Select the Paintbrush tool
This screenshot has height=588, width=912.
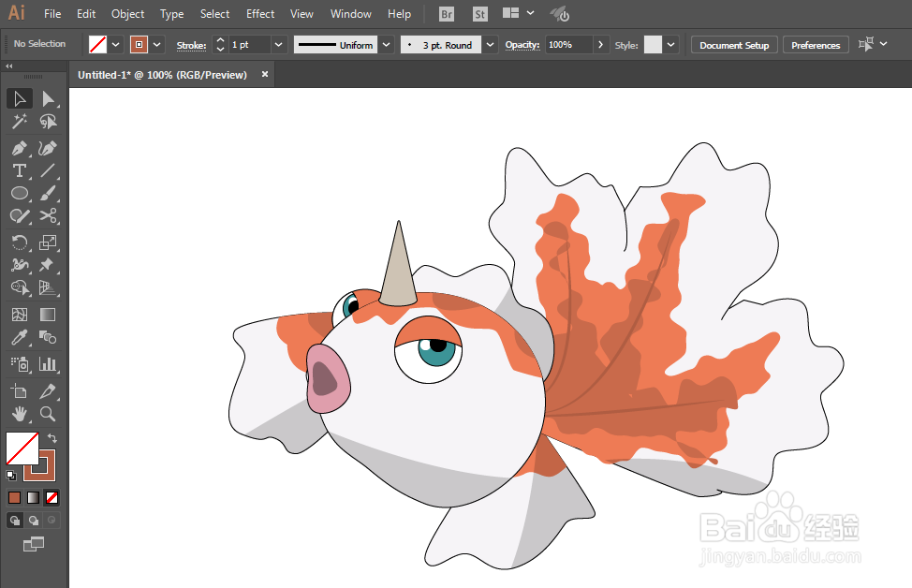(48, 193)
